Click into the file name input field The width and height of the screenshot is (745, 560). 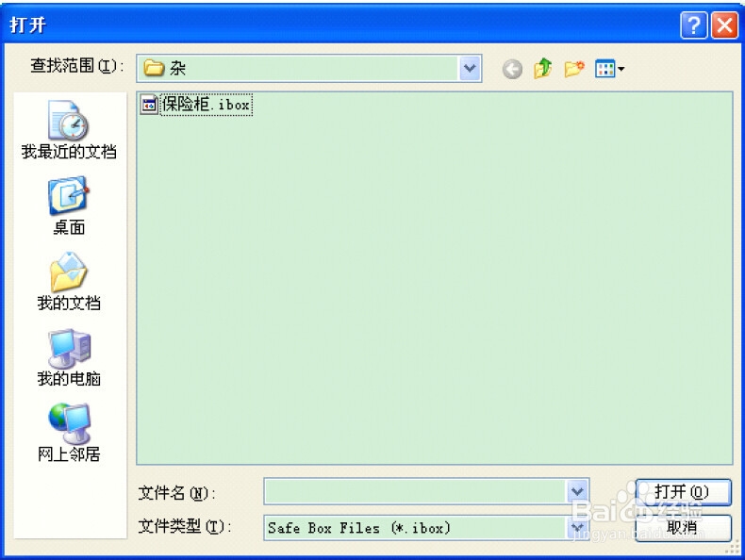point(415,491)
